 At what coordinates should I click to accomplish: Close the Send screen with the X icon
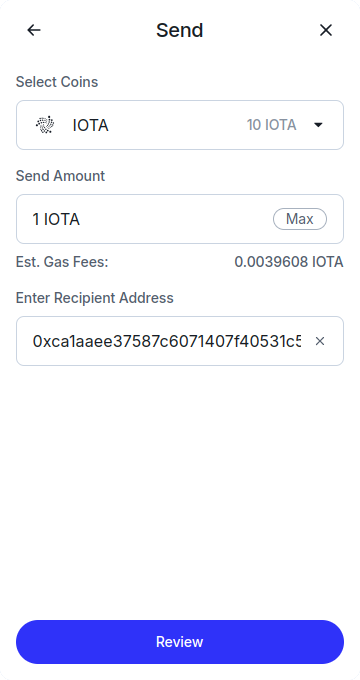click(x=326, y=30)
